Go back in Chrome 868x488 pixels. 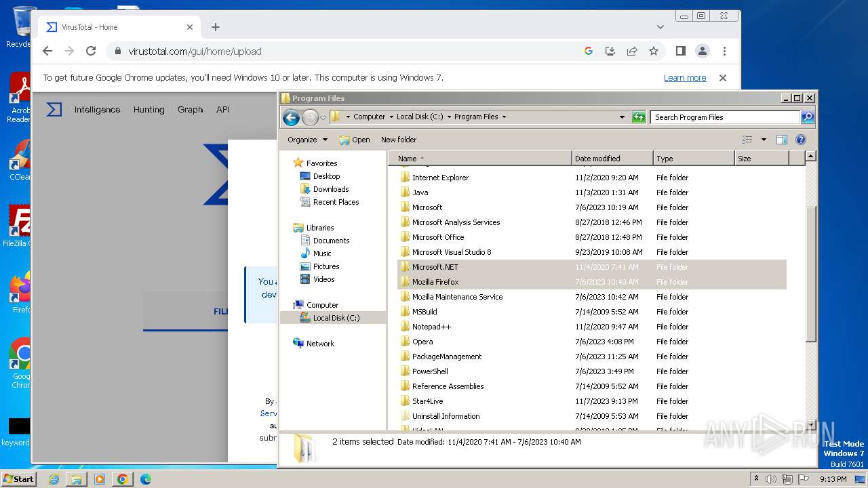point(47,51)
